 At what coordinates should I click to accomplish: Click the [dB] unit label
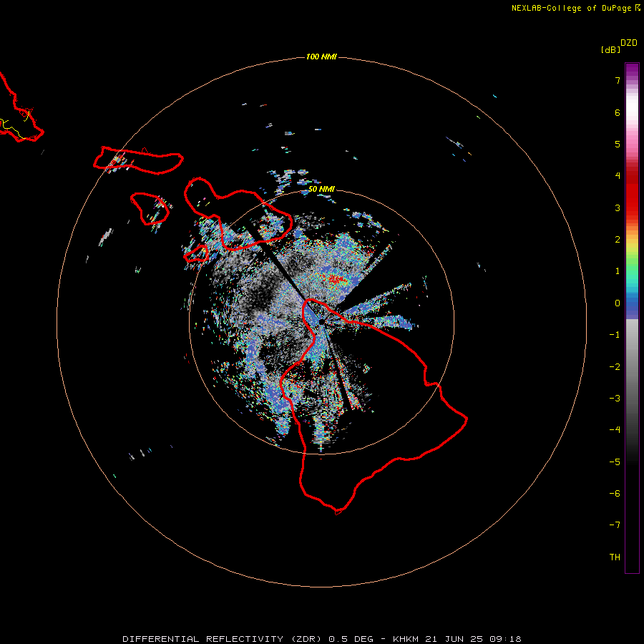pyautogui.click(x=610, y=49)
